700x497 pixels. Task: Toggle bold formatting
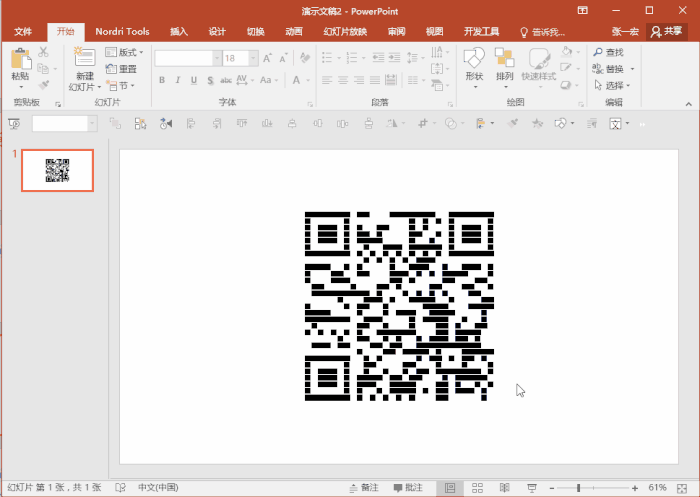[162, 80]
